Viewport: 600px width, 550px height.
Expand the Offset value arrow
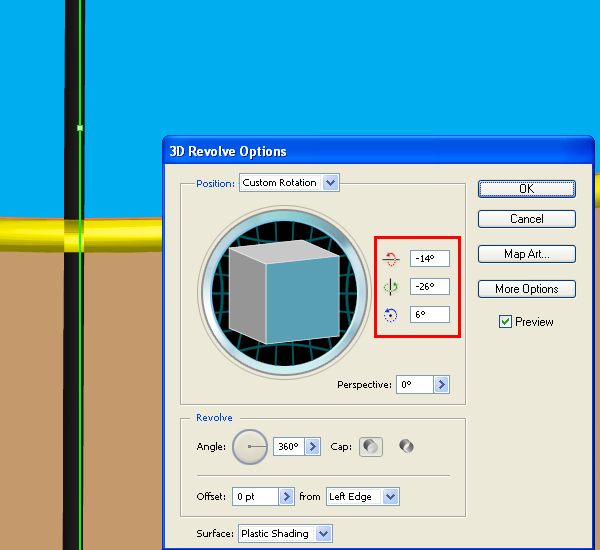(286, 496)
